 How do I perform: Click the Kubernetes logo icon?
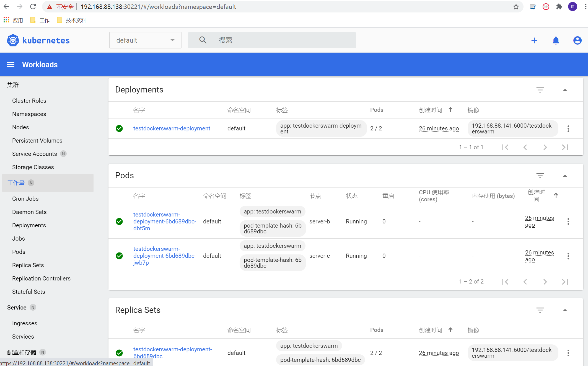(x=13, y=40)
